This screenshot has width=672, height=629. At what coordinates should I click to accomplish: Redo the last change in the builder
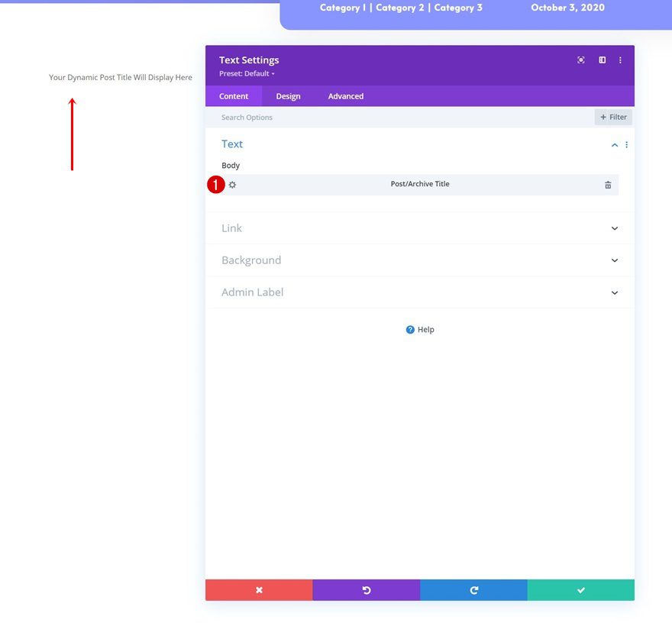tap(473, 589)
